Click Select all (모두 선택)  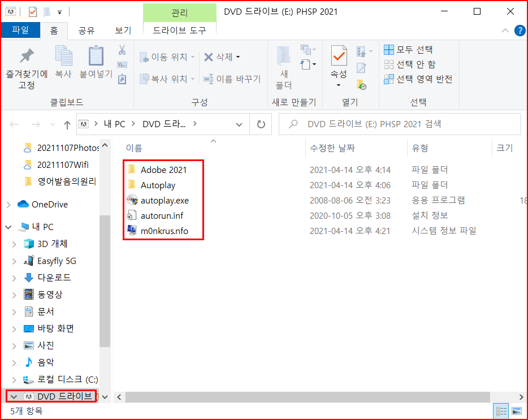point(409,50)
